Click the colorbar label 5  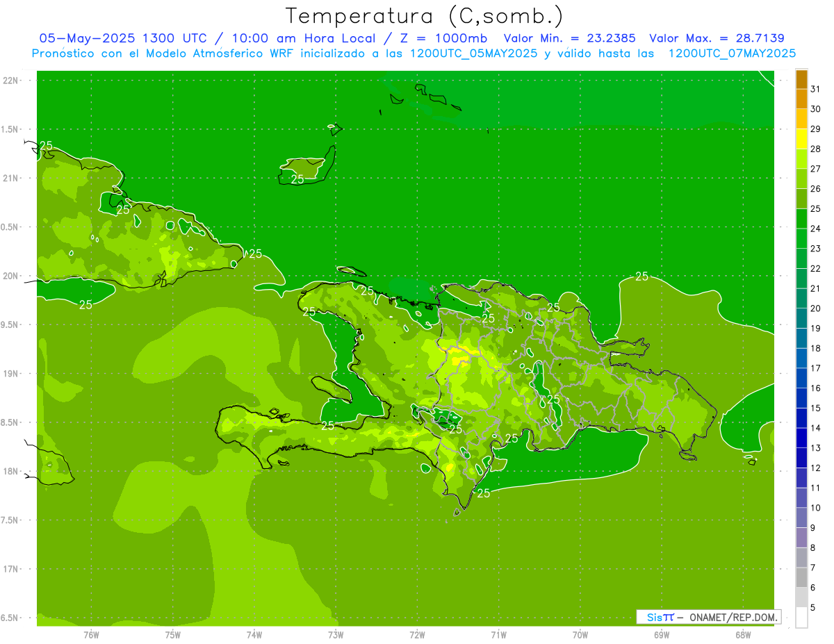[x=813, y=607]
